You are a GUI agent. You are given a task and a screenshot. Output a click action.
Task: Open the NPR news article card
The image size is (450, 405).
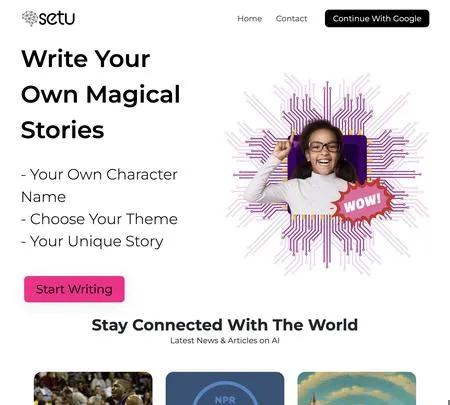point(225,388)
